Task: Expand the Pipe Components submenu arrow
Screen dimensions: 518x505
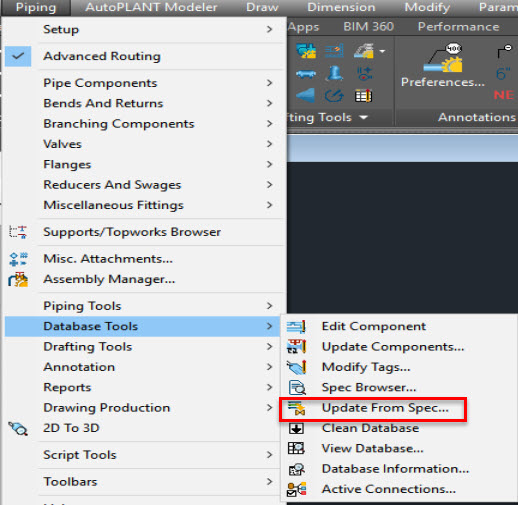Action: pos(270,83)
